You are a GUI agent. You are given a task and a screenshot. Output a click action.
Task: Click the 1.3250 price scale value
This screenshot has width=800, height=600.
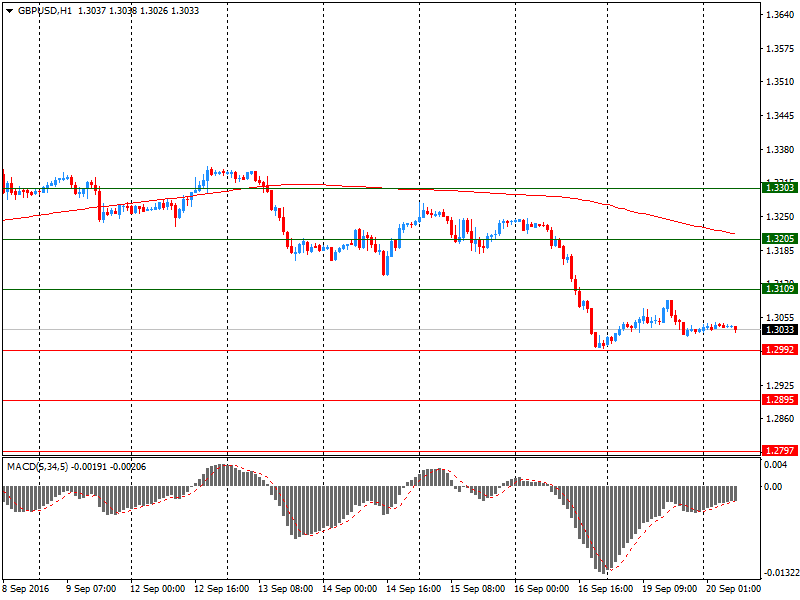pyautogui.click(x=780, y=217)
